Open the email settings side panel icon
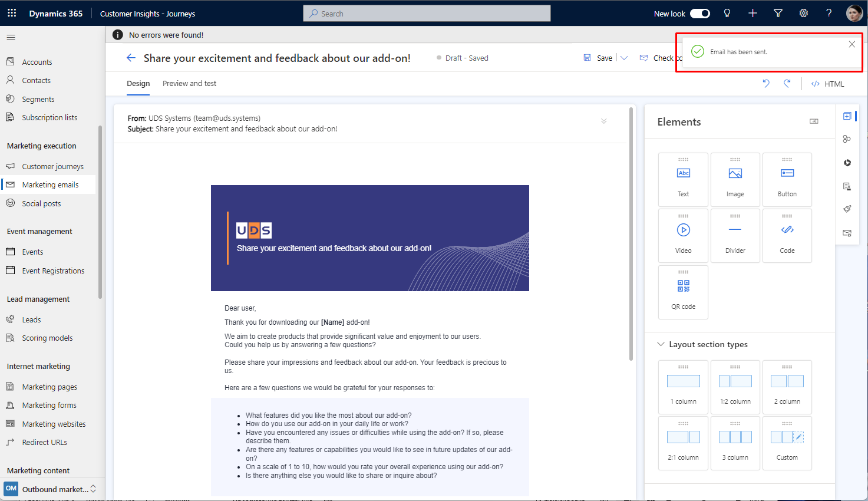The width and height of the screenshot is (868, 501). coord(847,233)
